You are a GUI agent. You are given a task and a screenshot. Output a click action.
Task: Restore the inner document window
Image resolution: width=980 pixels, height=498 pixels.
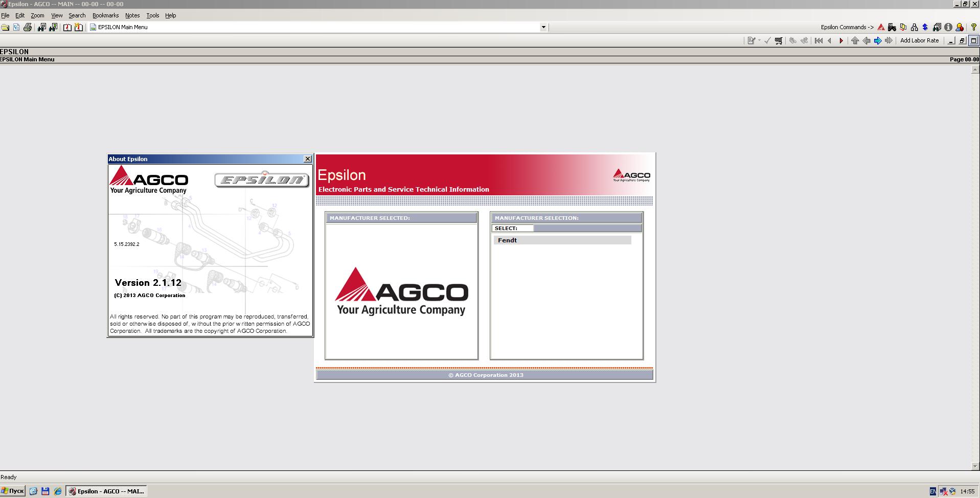962,40
